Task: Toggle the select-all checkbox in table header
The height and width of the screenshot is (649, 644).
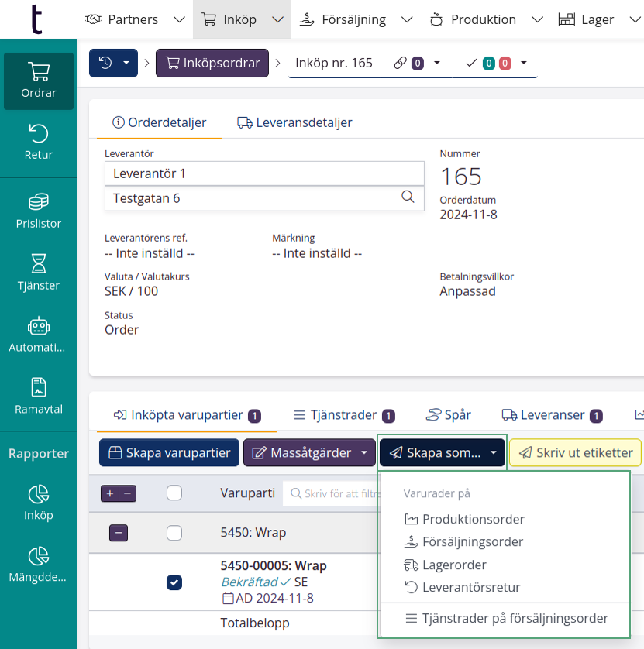Action: point(174,493)
